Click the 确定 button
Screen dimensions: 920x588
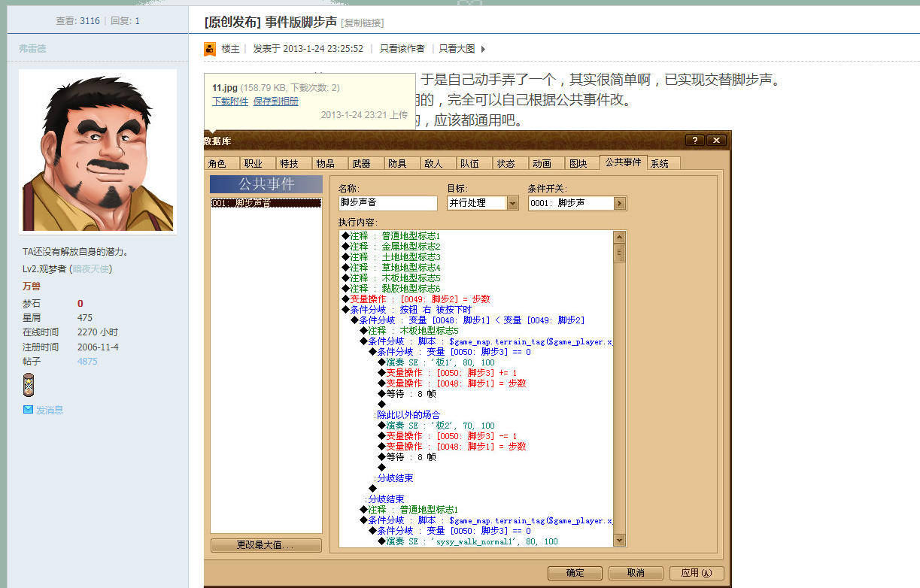click(575, 573)
